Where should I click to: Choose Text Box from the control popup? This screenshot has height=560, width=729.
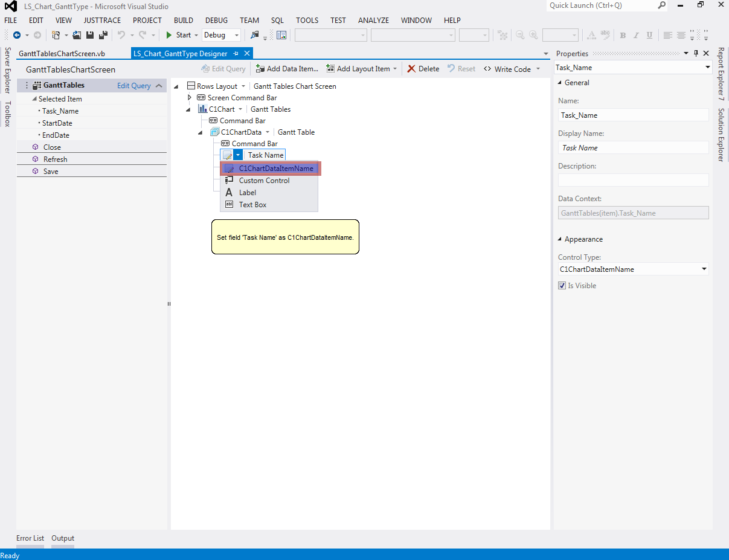[269, 205]
